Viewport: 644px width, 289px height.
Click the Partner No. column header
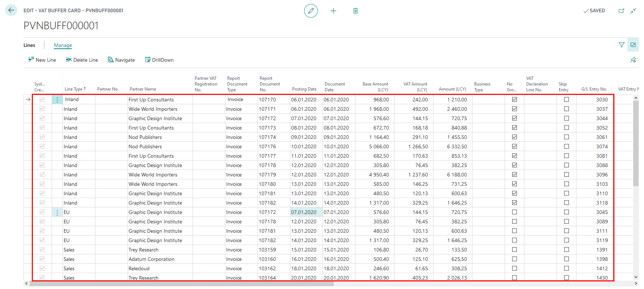coord(108,89)
